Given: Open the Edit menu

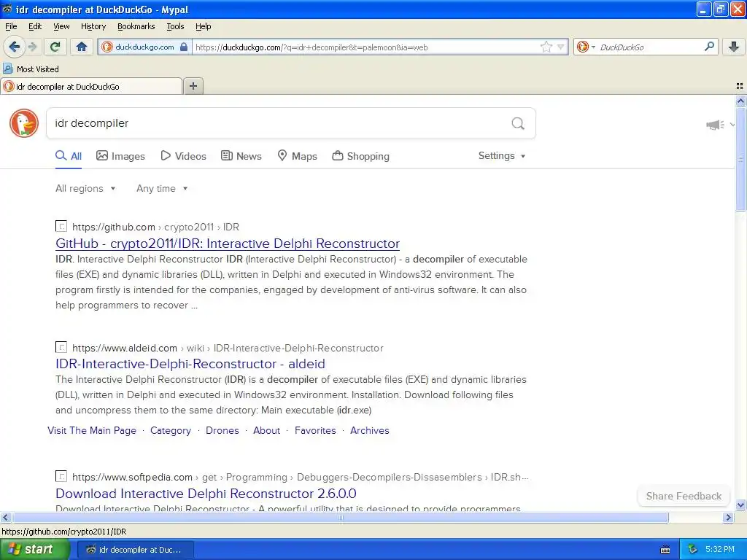Looking at the screenshot, I should pyautogui.click(x=35, y=26).
